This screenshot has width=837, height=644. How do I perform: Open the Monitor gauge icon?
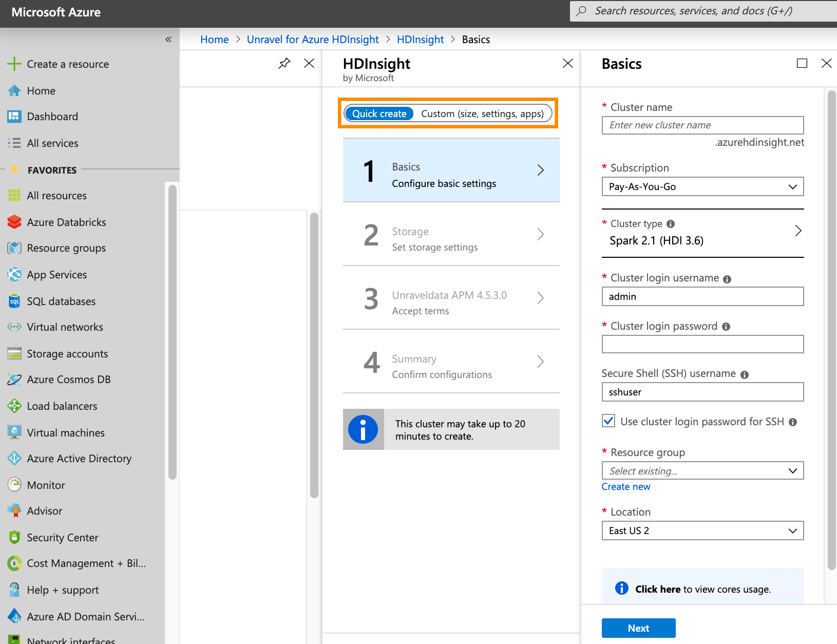(14, 485)
